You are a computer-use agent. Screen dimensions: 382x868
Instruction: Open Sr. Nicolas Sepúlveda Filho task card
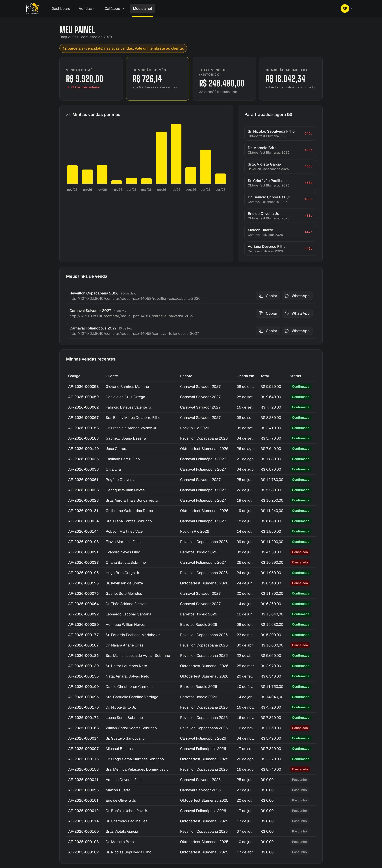(280, 133)
